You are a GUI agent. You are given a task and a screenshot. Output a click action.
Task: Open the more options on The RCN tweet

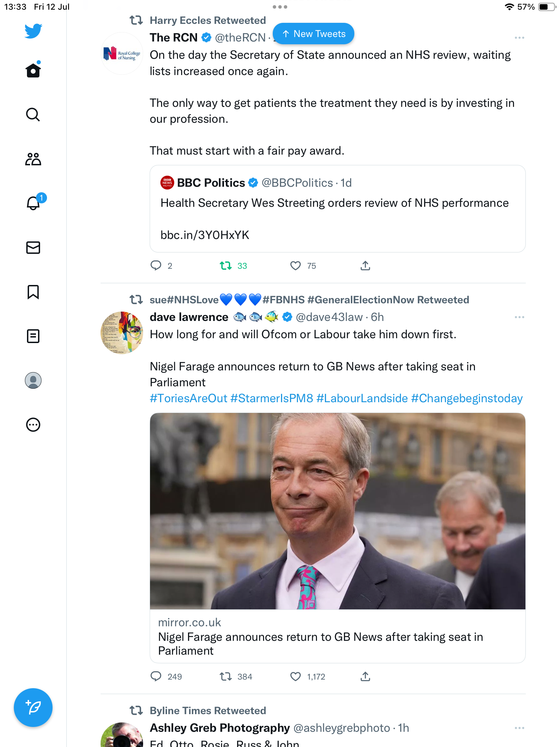click(x=519, y=38)
